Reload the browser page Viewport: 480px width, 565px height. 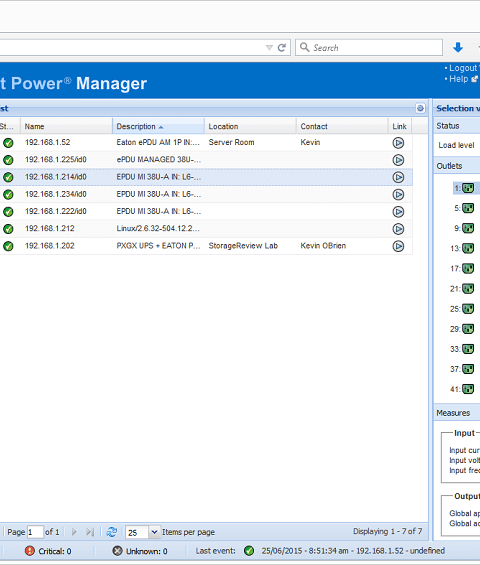pos(282,48)
